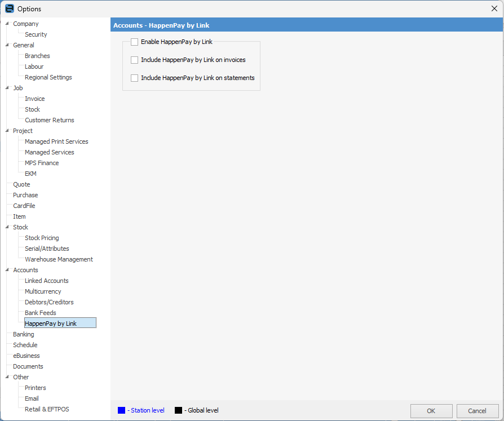The height and width of the screenshot is (421, 504).
Task: Click the Company tree label
Action: [x=26, y=24]
